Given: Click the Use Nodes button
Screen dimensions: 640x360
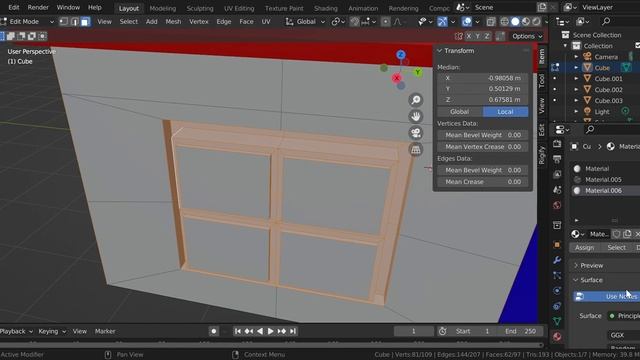Looking at the screenshot, I should pyautogui.click(x=606, y=297).
